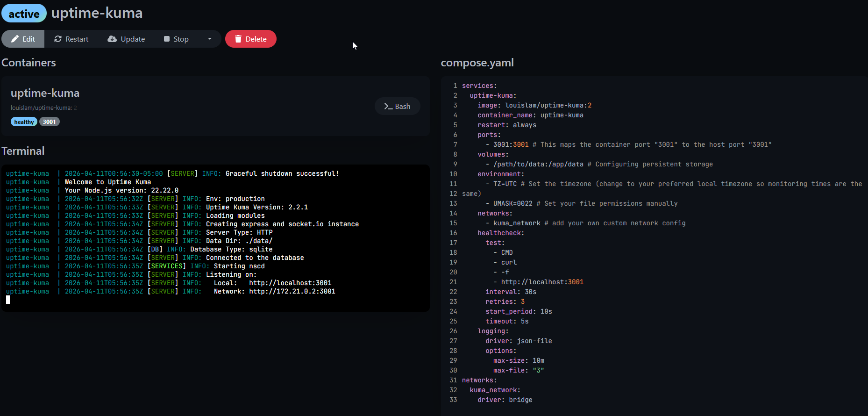Click the 'Loading modules' log line
The image size is (868, 416).
pos(135,215)
